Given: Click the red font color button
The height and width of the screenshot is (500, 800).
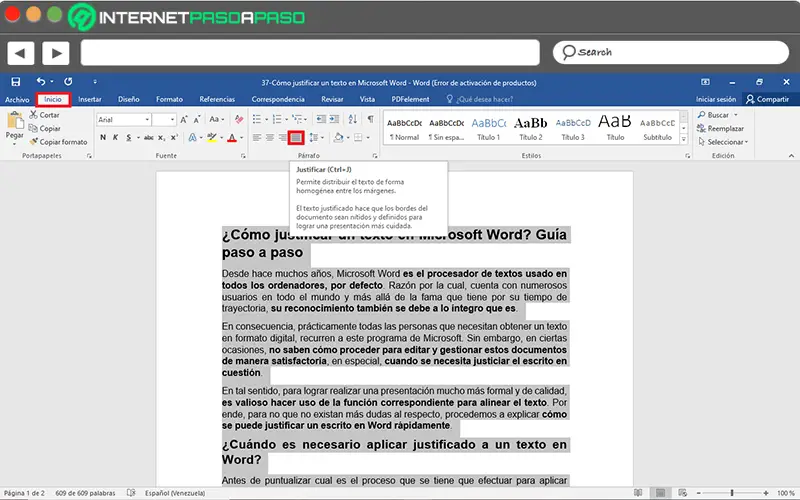Looking at the screenshot, I should [232, 138].
